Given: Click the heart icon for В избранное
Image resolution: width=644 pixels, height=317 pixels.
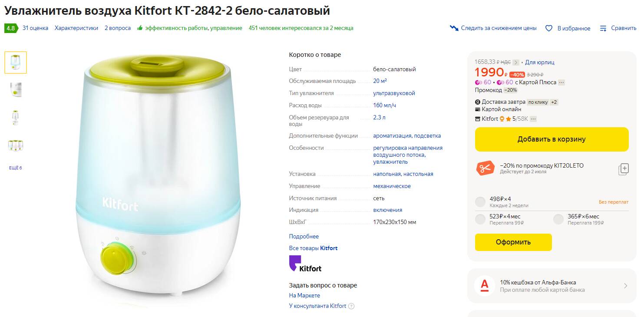Looking at the screenshot, I should [x=549, y=28].
